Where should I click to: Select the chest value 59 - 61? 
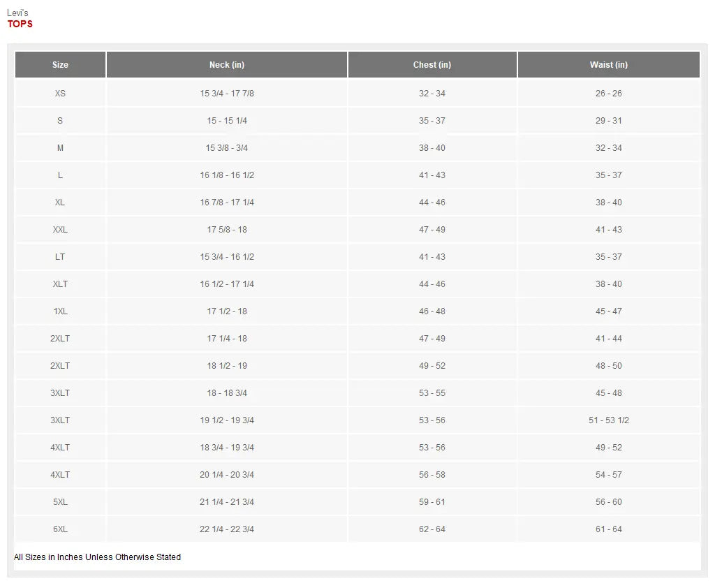pyautogui.click(x=432, y=502)
